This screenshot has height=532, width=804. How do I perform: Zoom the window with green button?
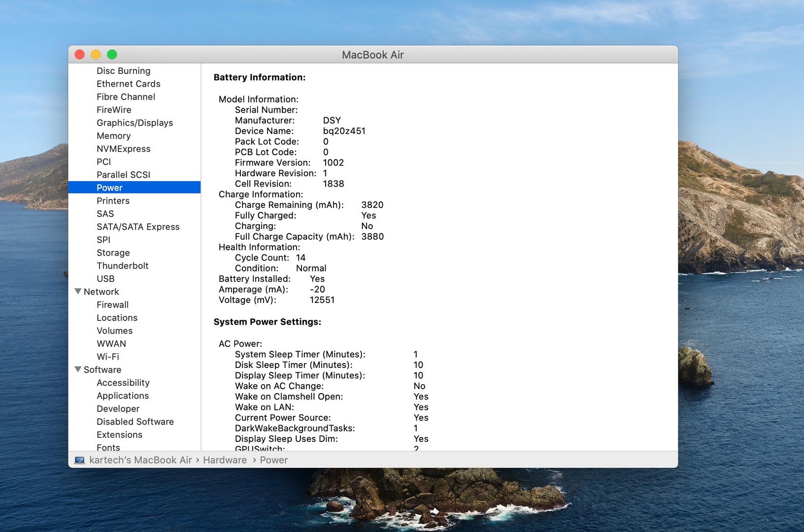coord(112,55)
